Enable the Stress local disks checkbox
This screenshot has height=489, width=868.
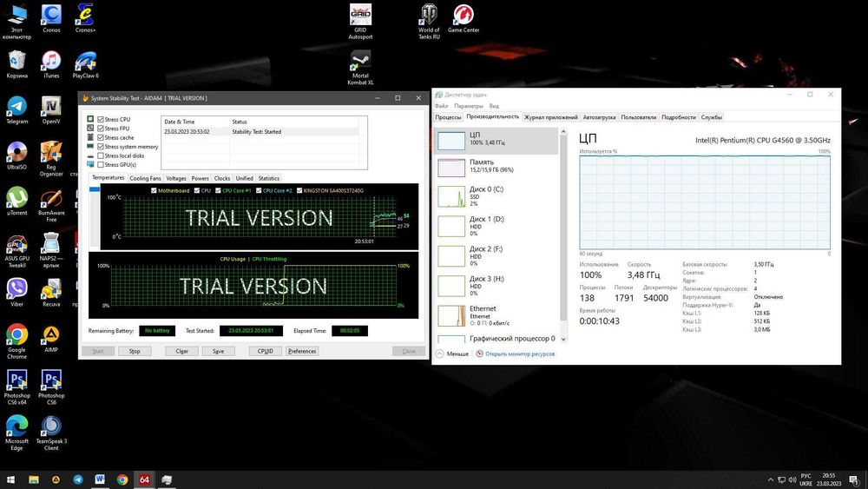point(101,155)
